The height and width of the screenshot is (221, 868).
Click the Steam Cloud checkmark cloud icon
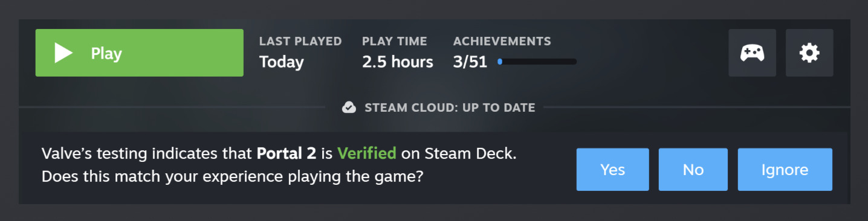click(349, 107)
